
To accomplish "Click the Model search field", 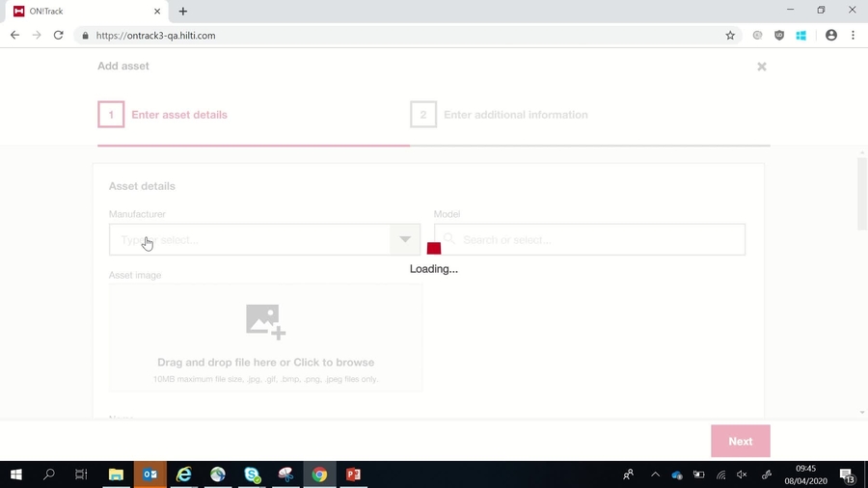I will pyautogui.click(x=589, y=239).
